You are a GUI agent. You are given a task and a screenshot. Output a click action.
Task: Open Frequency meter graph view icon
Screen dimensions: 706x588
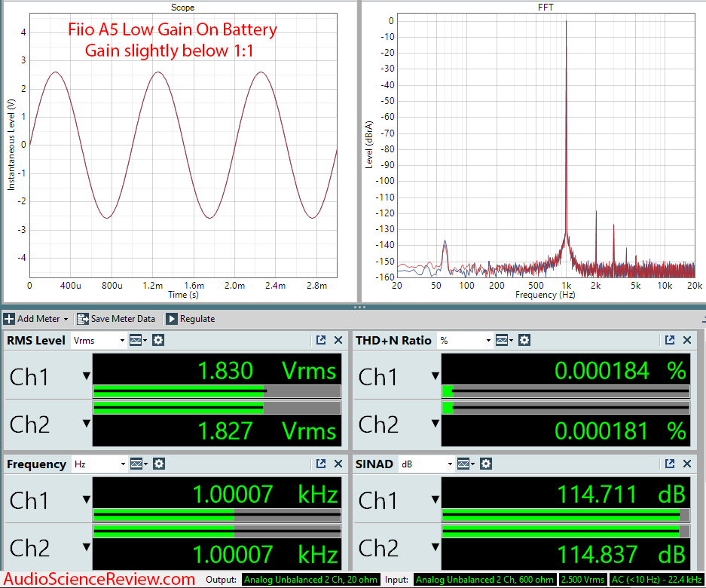[139, 464]
